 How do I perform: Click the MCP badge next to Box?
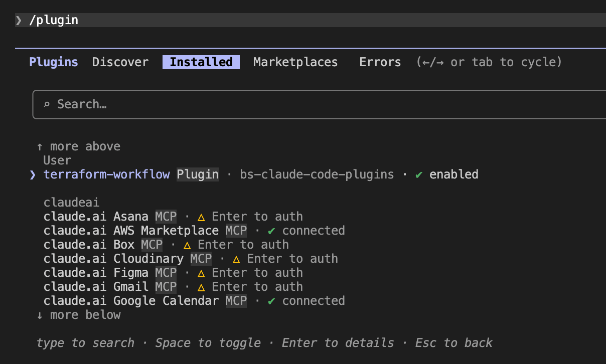click(151, 244)
